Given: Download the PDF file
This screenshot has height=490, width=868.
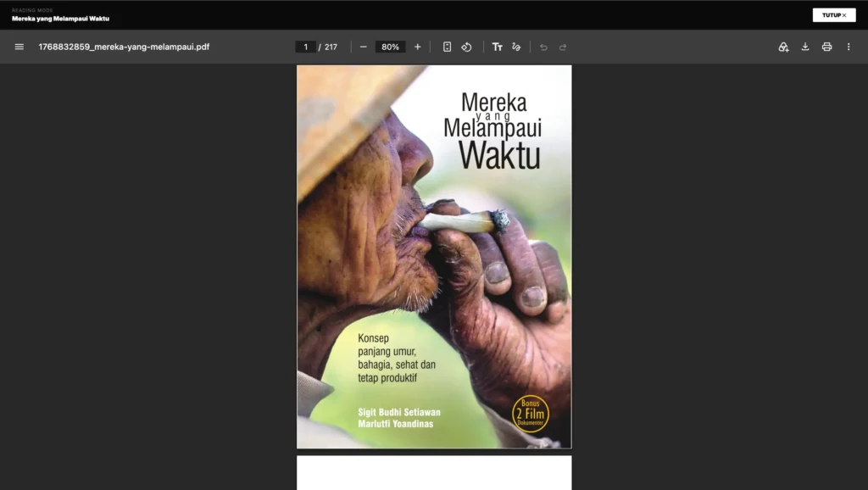Looking at the screenshot, I should click(805, 47).
